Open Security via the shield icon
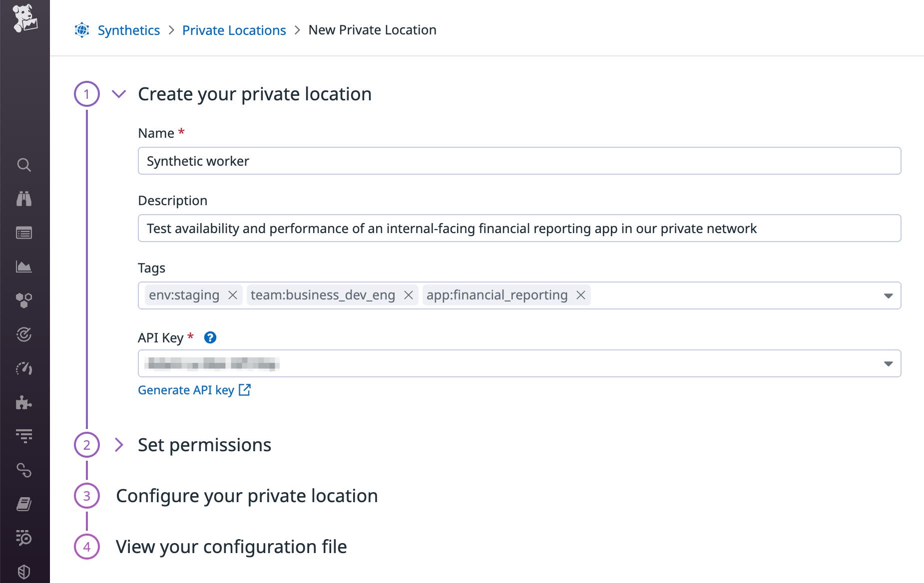This screenshot has width=924, height=583. 24,571
